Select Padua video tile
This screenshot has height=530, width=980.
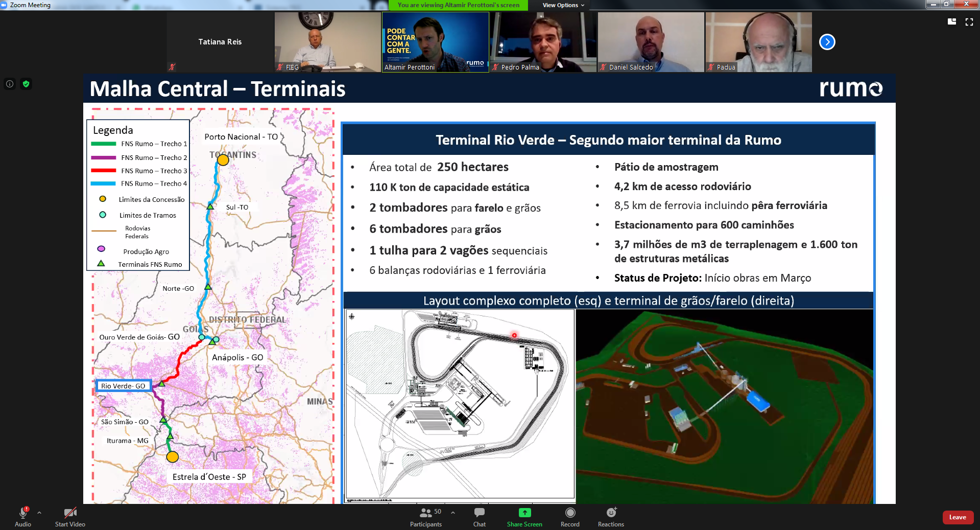[x=759, y=42]
